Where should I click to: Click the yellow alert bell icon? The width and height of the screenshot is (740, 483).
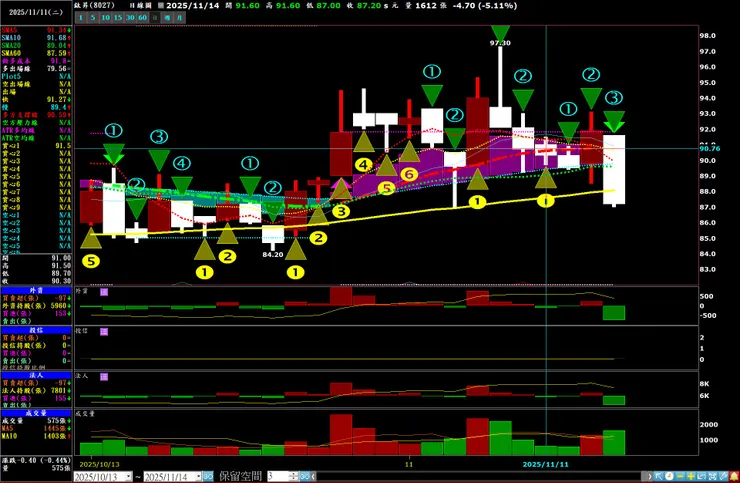click(734, 476)
